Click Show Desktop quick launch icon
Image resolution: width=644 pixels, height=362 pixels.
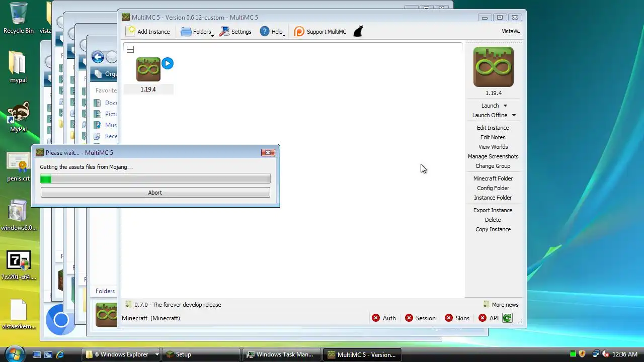click(36, 354)
